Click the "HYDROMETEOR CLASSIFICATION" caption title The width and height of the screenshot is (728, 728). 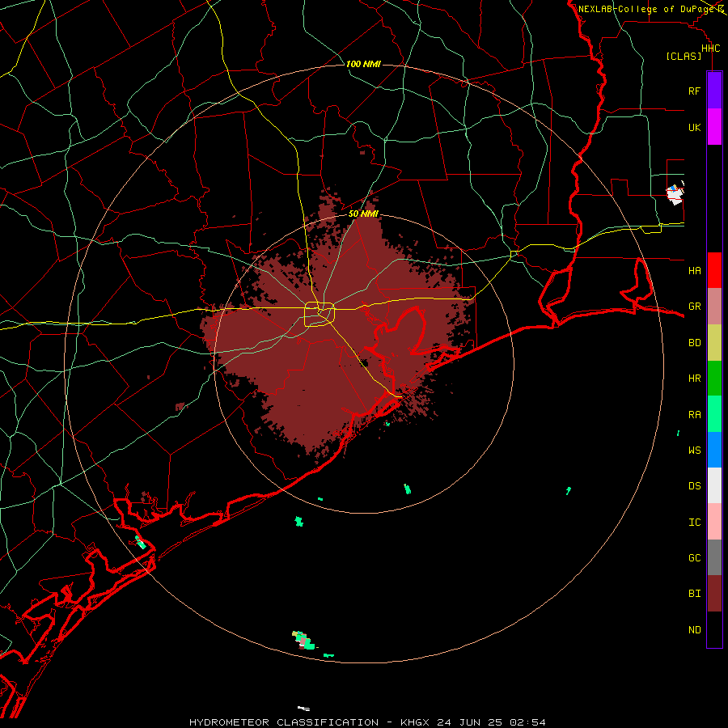pos(284,722)
